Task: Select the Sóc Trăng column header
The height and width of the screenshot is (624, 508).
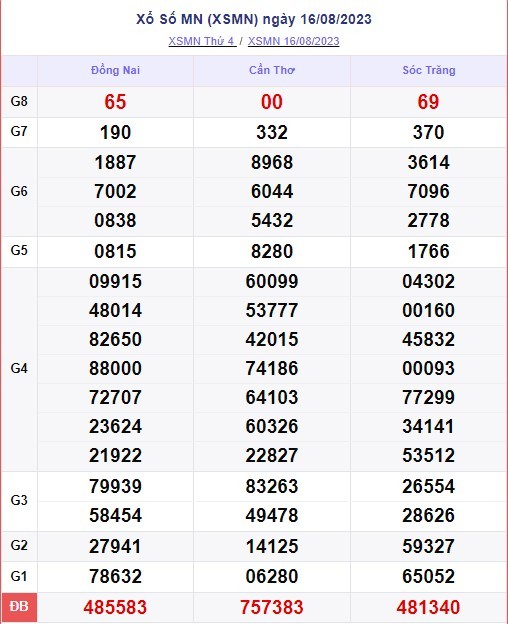Action: click(x=429, y=70)
